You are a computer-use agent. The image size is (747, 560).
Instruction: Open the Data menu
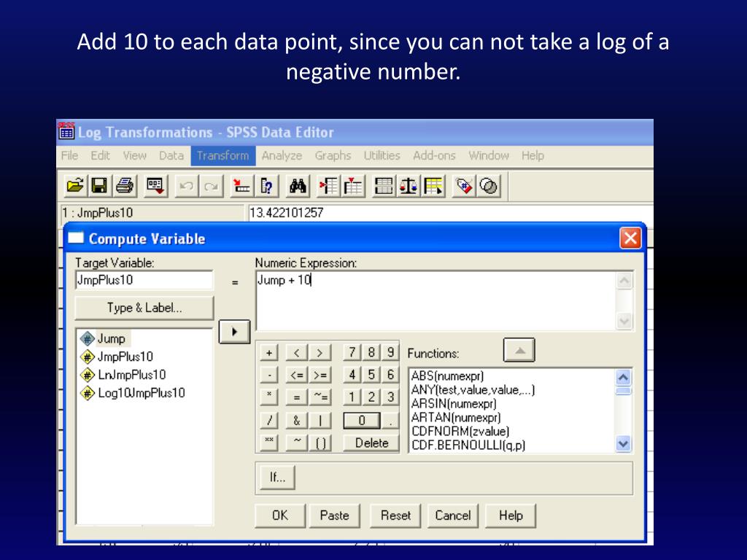171,156
